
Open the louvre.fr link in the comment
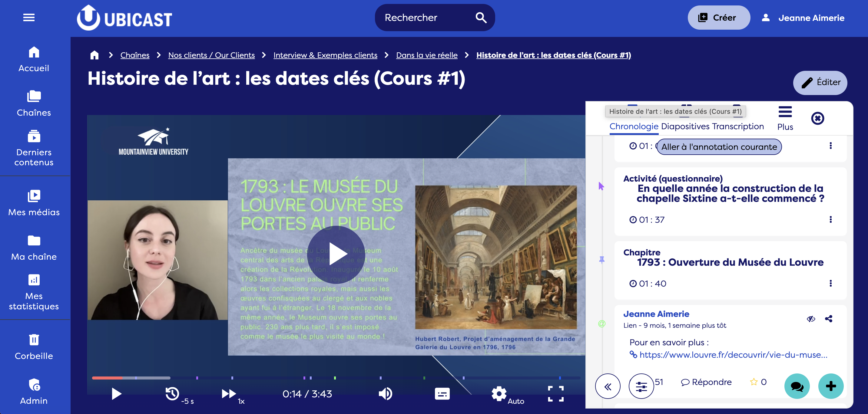click(733, 355)
